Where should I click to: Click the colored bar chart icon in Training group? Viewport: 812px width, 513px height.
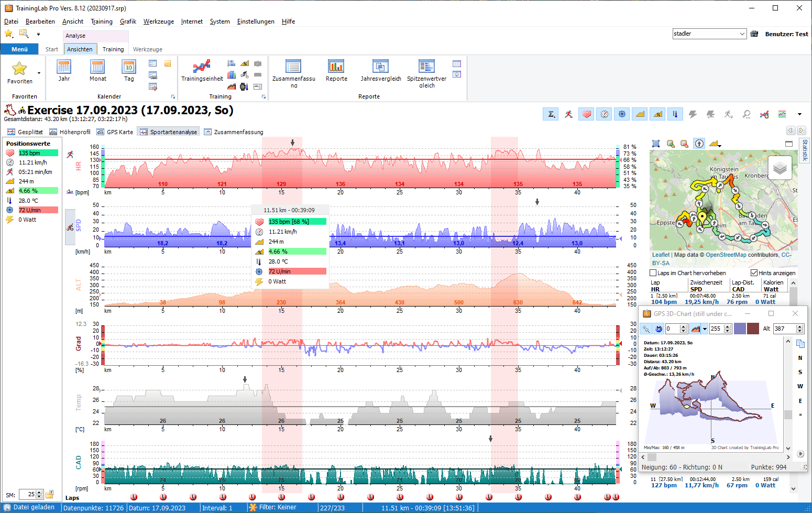coord(231,75)
